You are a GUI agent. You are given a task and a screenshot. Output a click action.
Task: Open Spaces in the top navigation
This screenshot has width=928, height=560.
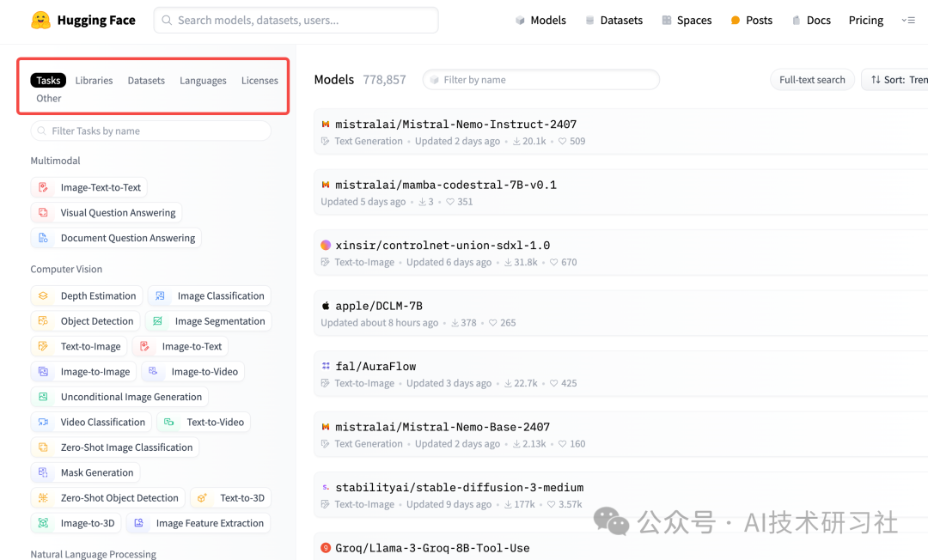click(x=687, y=20)
